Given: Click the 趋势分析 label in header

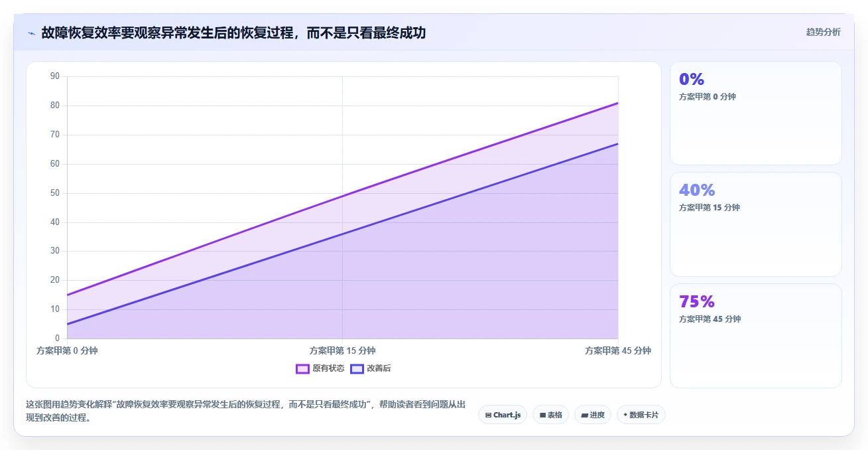Looking at the screenshot, I should (823, 32).
